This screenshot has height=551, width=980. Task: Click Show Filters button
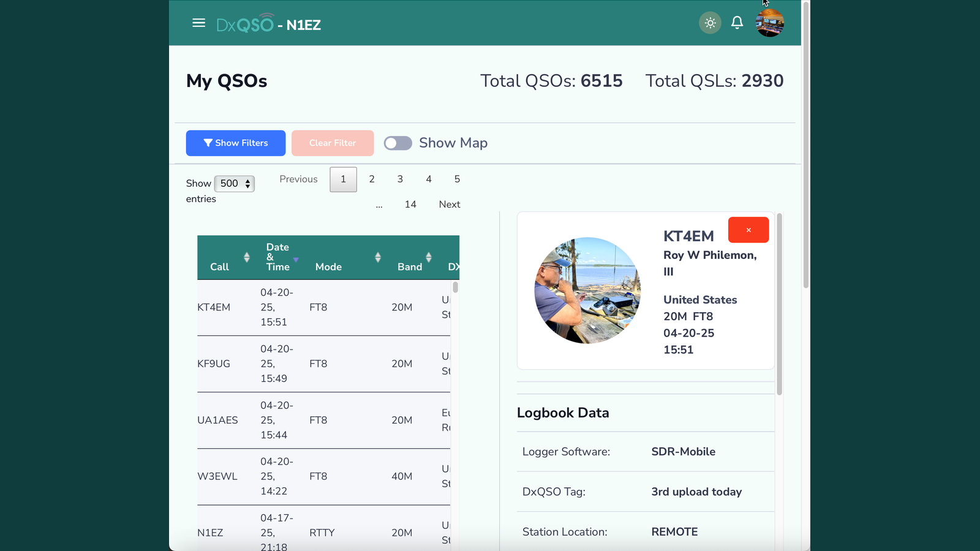[x=236, y=143]
